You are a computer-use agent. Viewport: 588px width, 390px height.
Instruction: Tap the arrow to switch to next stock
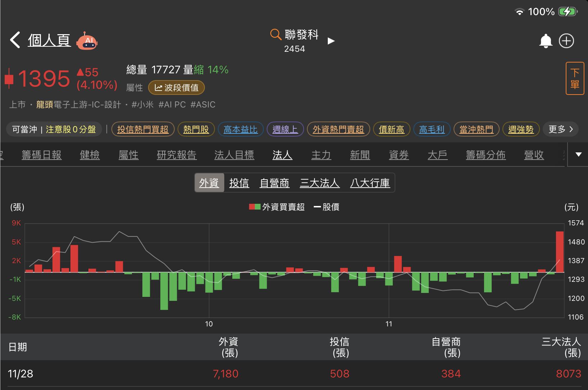click(x=330, y=41)
